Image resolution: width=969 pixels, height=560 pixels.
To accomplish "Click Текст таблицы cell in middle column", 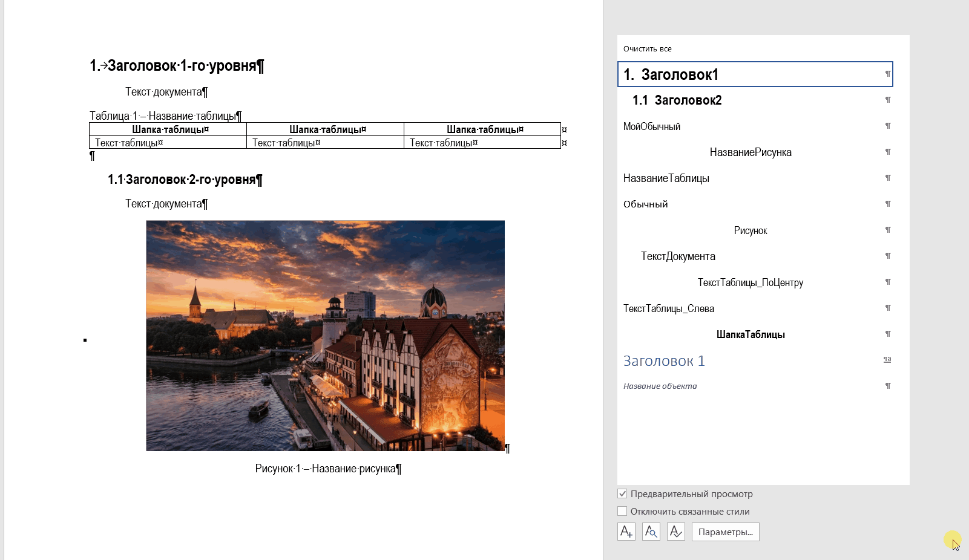I will pos(325,143).
